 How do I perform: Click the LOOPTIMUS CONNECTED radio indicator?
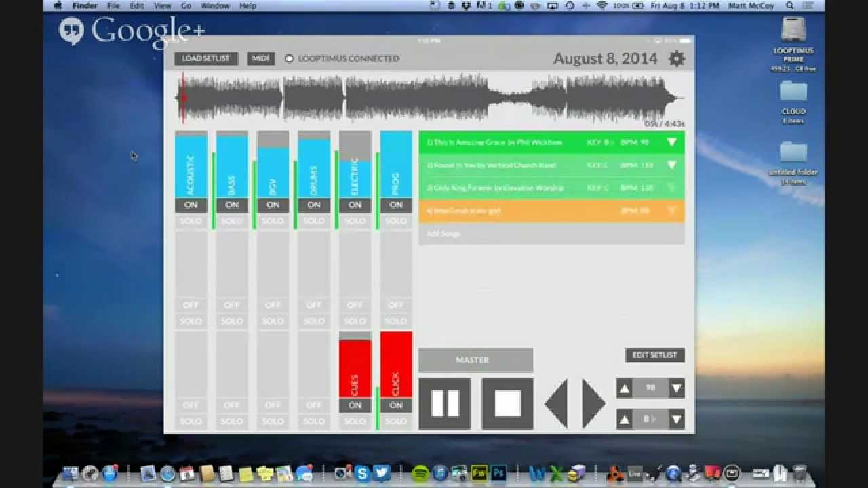click(x=289, y=59)
